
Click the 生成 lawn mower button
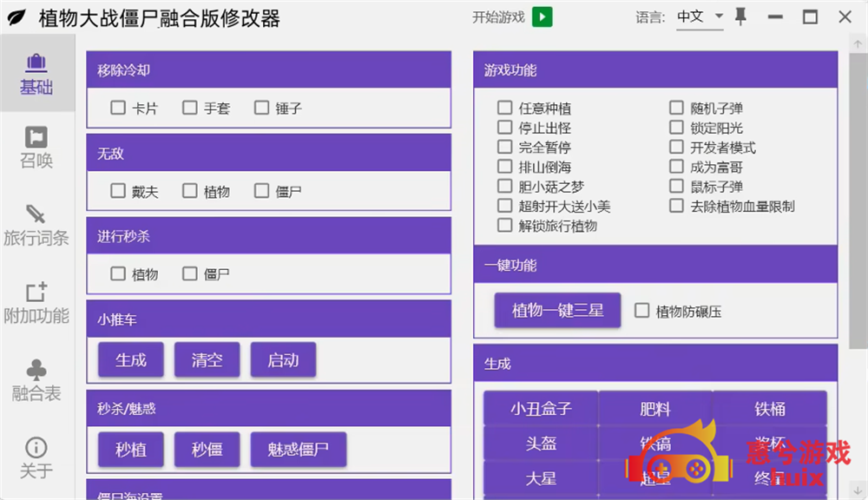131,359
